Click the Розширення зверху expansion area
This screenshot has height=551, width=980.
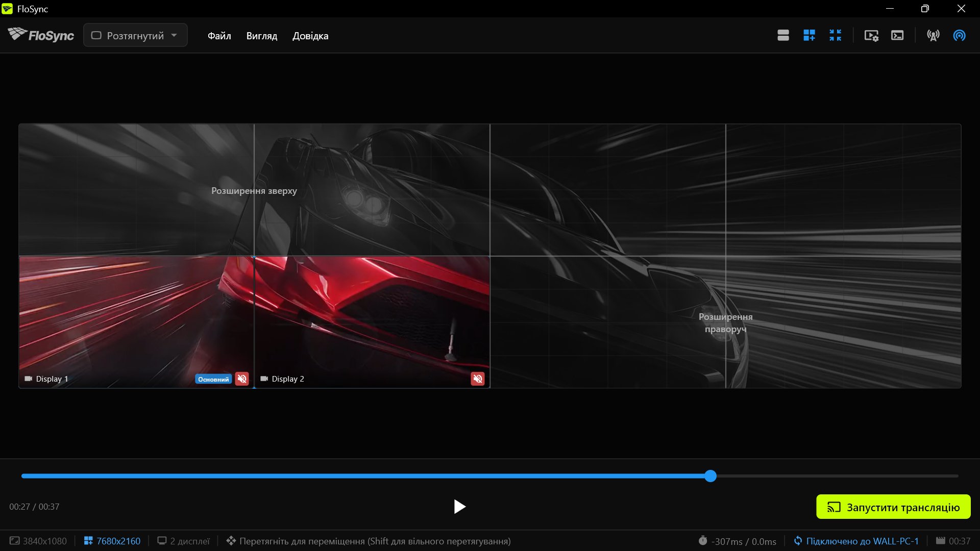tap(254, 190)
